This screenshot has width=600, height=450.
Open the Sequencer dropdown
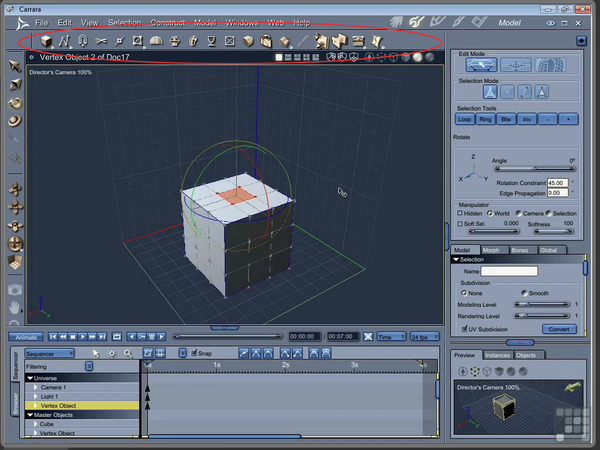pos(51,353)
